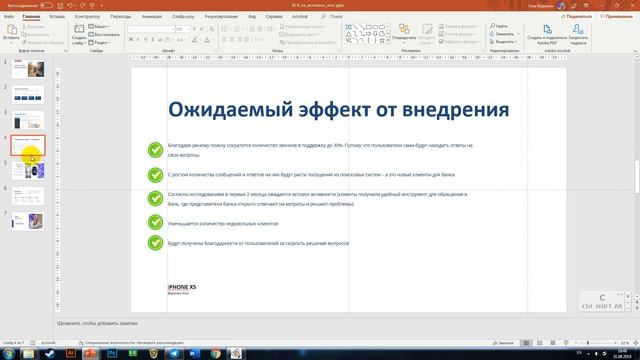
Task: Select the triangle shape in gallery
Action: [x=349, y=34]
